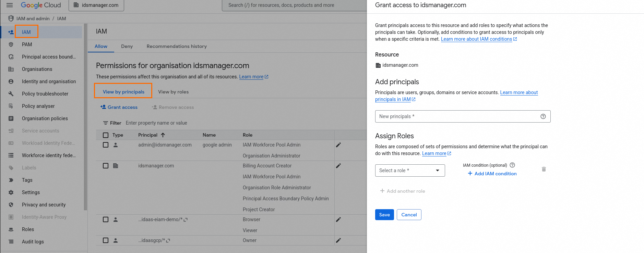Click the IAM condition help icon
This screenshot has width=644, height=253.
pos(512,165)
